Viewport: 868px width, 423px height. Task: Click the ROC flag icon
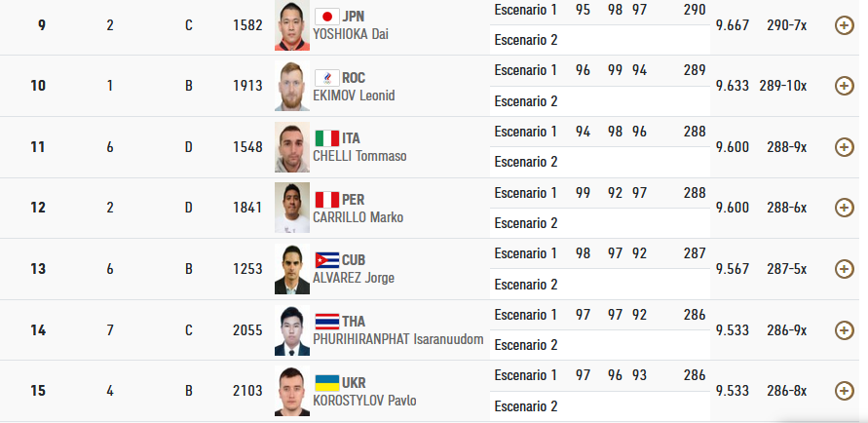pyautogui.click(x=326, y=78)
